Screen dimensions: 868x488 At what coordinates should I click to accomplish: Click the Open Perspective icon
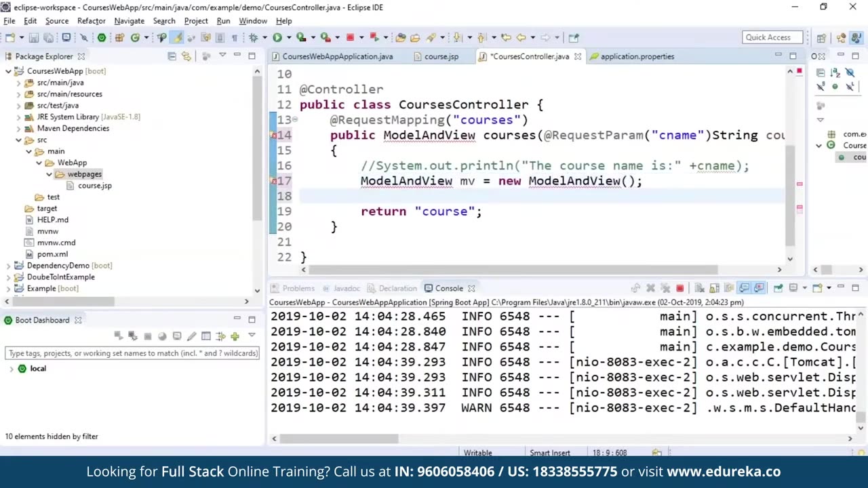pyautogui.click(x=821, y=38)
